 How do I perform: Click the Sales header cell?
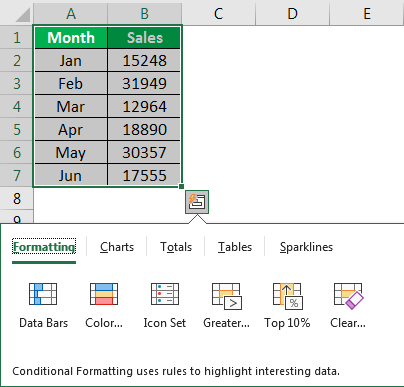point(144,37)
